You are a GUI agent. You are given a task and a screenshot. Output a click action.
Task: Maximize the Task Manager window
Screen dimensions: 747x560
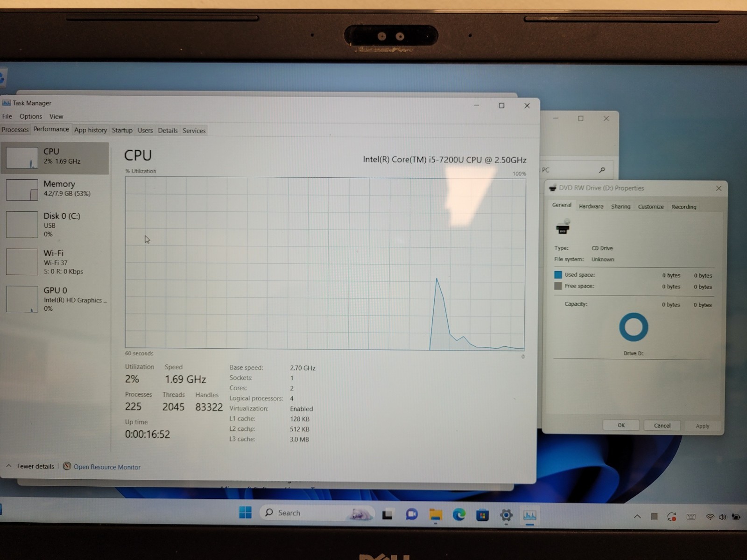coord(501,105)
